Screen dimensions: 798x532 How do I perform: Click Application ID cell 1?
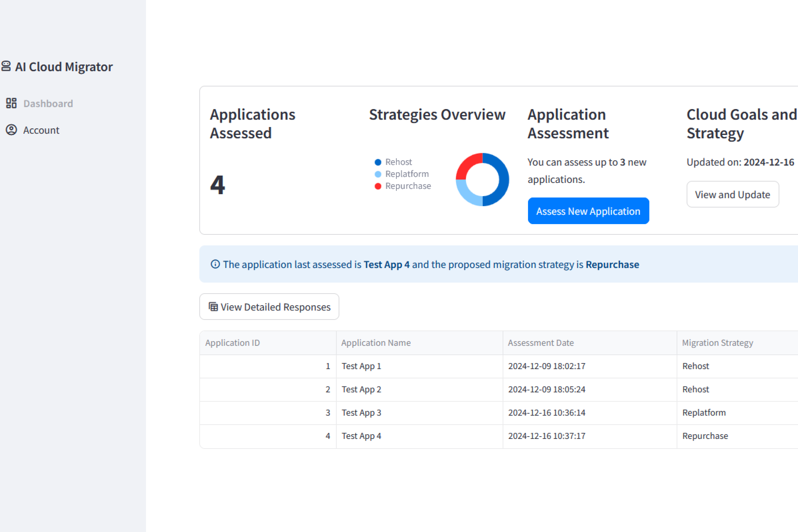[x=268, y=366]
